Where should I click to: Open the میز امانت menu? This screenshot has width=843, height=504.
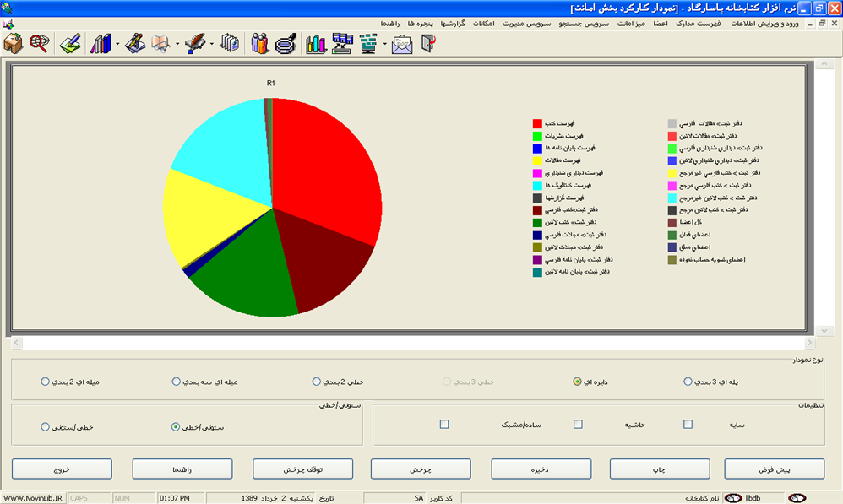pyautogui.click(x=634, y=23)
